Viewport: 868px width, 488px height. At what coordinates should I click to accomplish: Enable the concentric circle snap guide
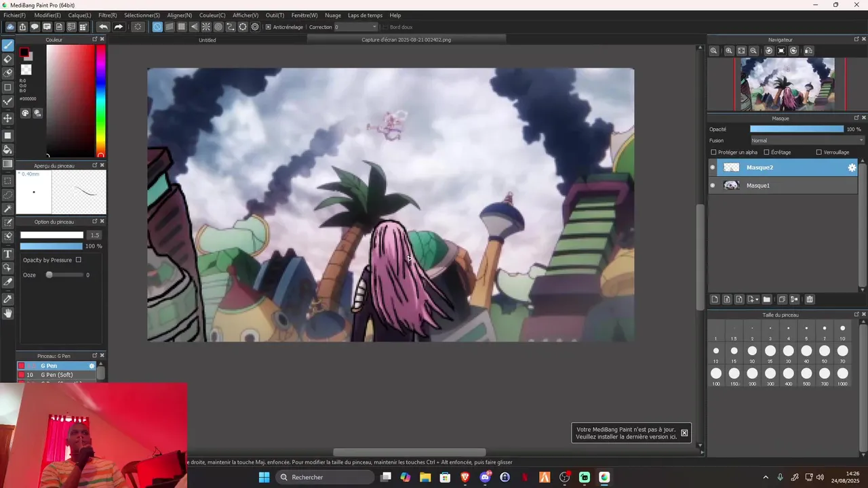pyautogui.click(x=218, y=27)
